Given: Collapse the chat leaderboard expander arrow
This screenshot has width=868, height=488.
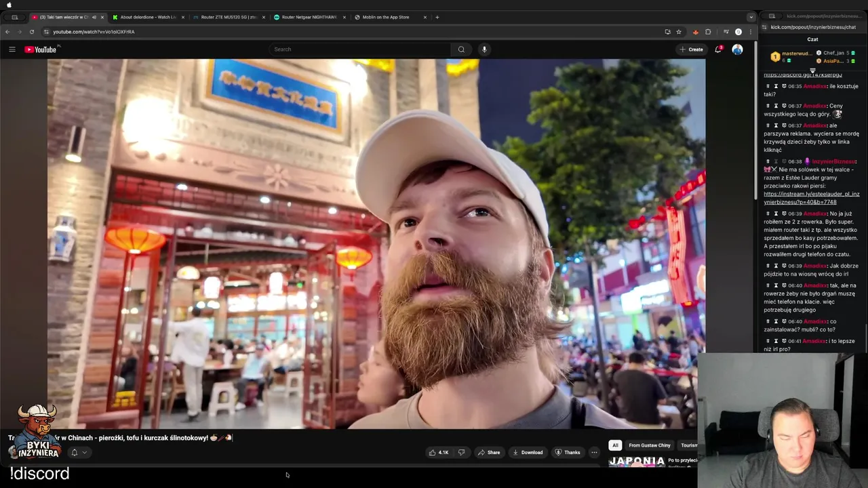Looking at the screenshot, I should pyautogui.click(x=812, y=70).
